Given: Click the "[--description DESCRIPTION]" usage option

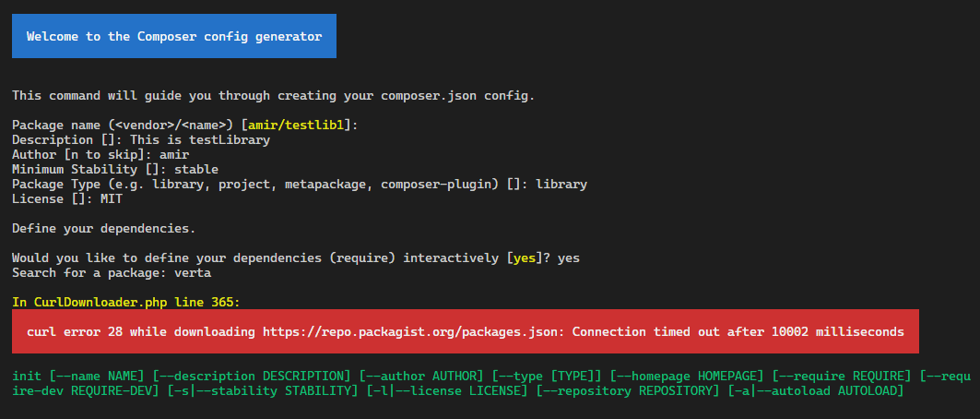Looking at the screenshot, I should [252, 377].
